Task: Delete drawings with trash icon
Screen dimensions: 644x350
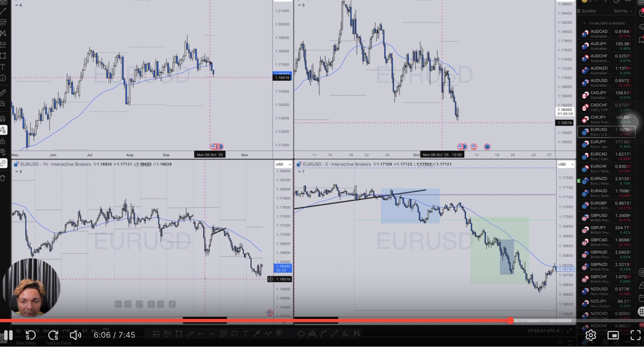Action: 3,178
